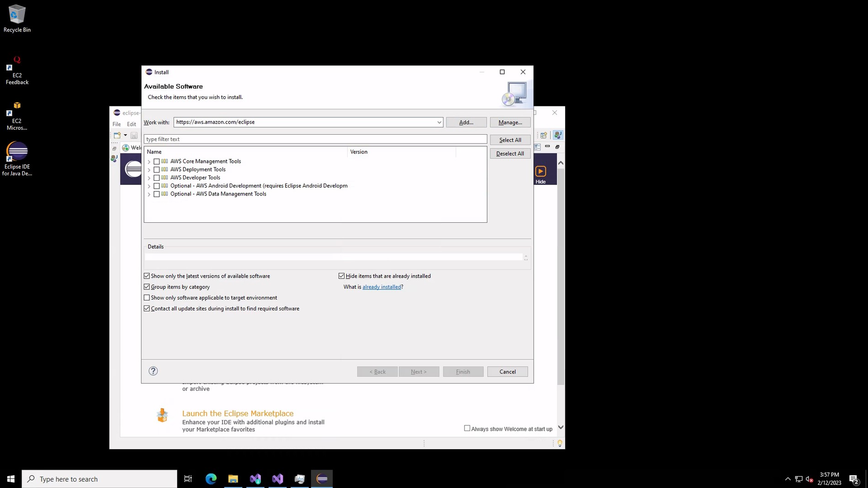Click the welcome page vertical scrollbar
Screen dimensions: 868x488
561,274
